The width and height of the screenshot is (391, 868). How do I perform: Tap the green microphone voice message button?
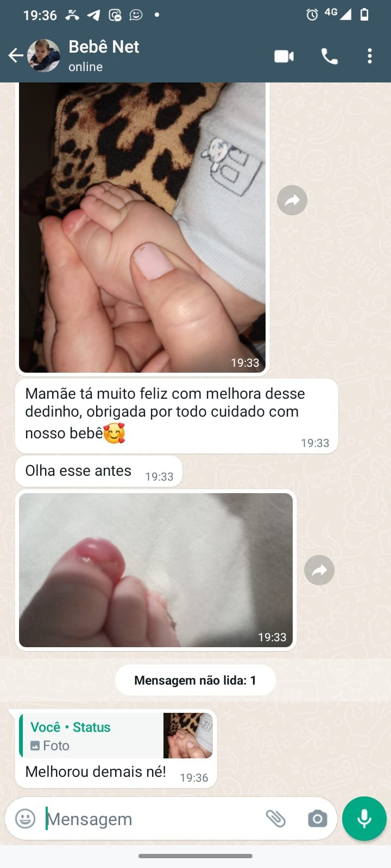pos(364,818)
